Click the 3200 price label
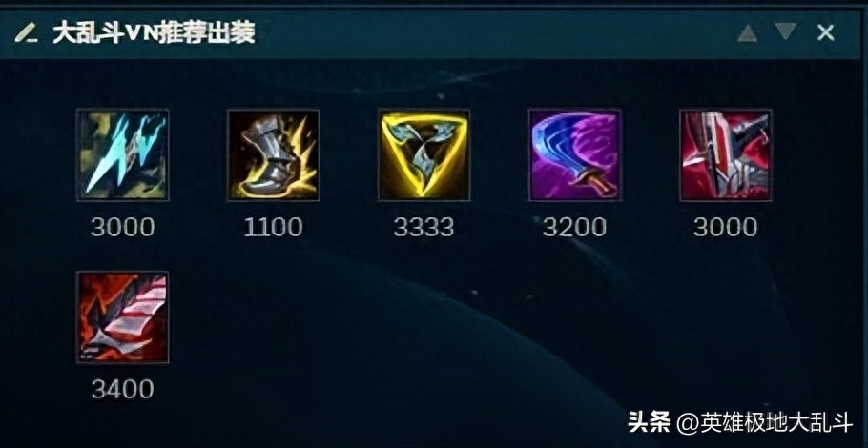Image resolution: width=868 pixels, height=448 pixels. point(574,227)
